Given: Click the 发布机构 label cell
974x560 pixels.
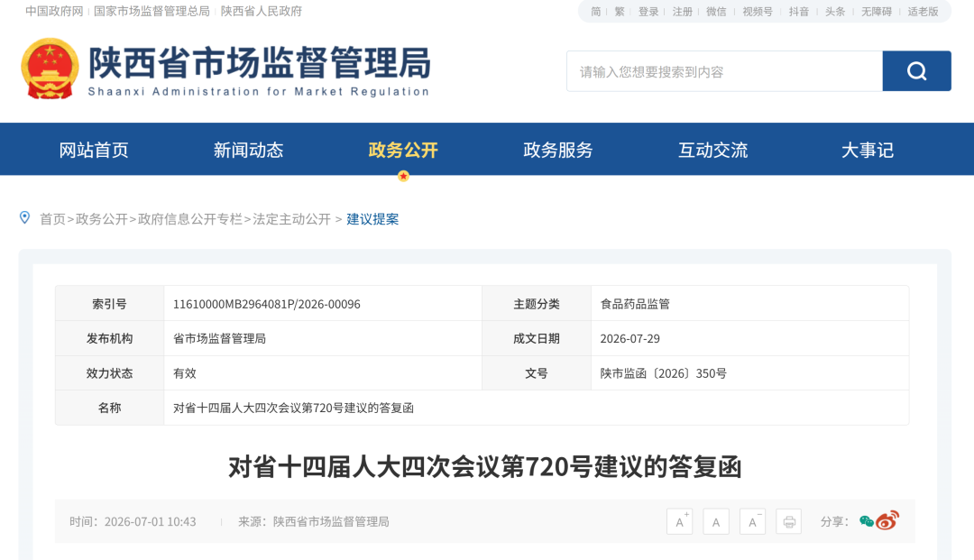Looking at the screenshot, I should coord(109,338).
